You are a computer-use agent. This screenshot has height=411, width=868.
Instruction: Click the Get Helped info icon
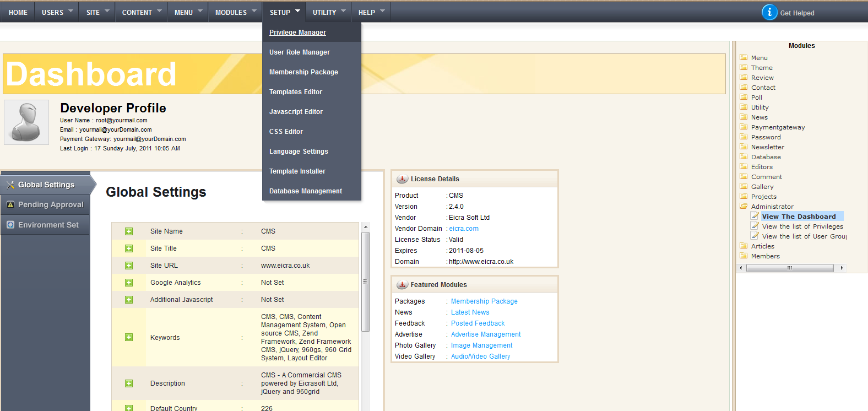[x=769, y=12]
